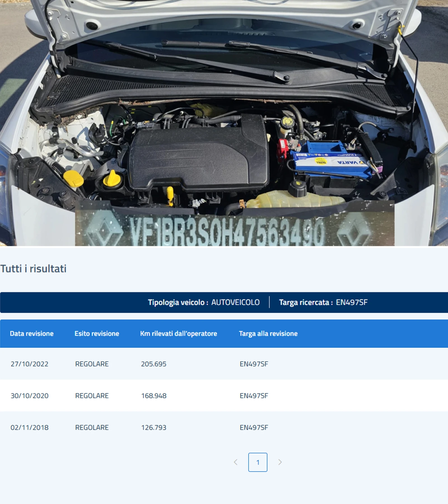448x504 pixels.
Task: Click the 205.695 km value
Action: tap(153, 364)
